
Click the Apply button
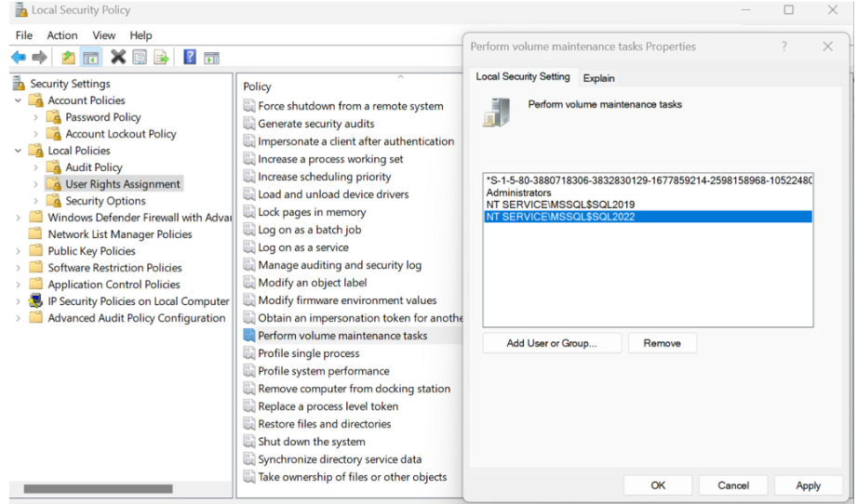[x=808, y=485]
